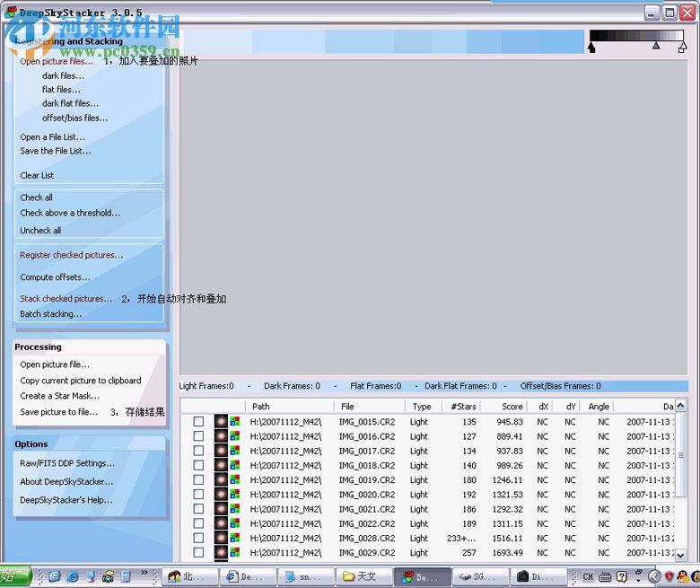The width and height of the screenshot is (700, 588).
Task: Click Stack checked pictures link
Action: (66, 299)
